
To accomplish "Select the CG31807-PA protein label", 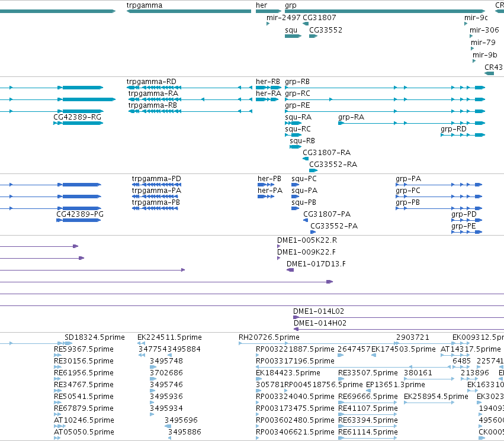I will click(327, 214).
